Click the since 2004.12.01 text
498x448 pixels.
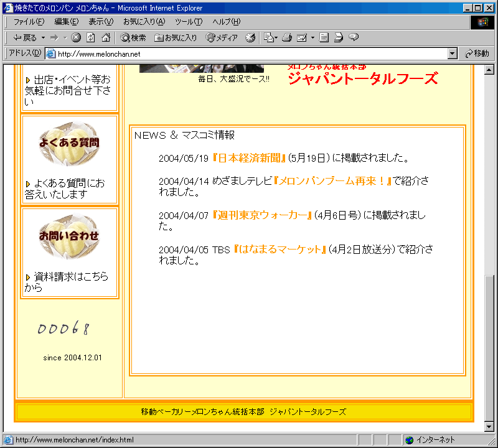pyautogui.click(x=72, y=358)
